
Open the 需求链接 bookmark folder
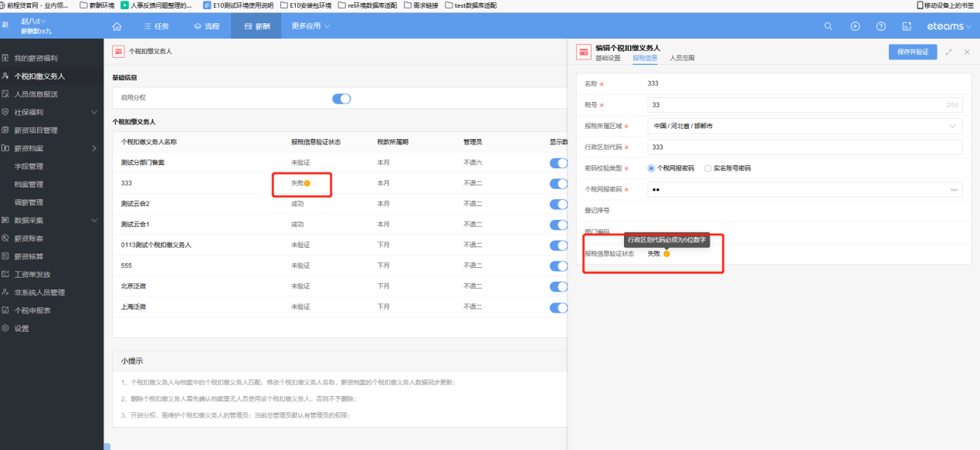(420, 5)
